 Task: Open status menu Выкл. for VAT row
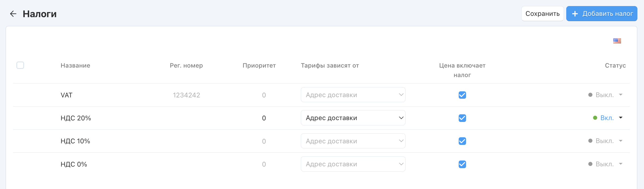[605, 95]
